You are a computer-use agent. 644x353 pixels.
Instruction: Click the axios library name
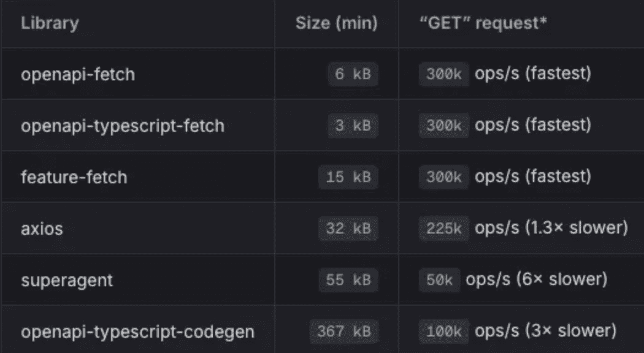(42, 229)
